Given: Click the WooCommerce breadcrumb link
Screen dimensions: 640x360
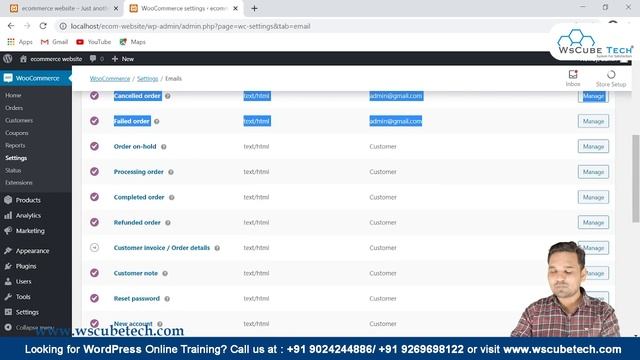Looking at the screenshot, I should click(x=110, y=78).
